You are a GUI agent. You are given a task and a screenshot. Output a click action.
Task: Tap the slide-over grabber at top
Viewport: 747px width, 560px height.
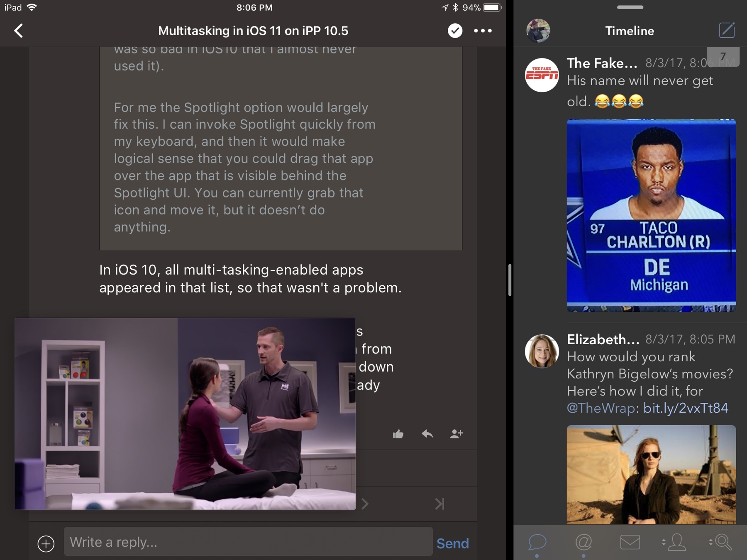tap(630, 7)
